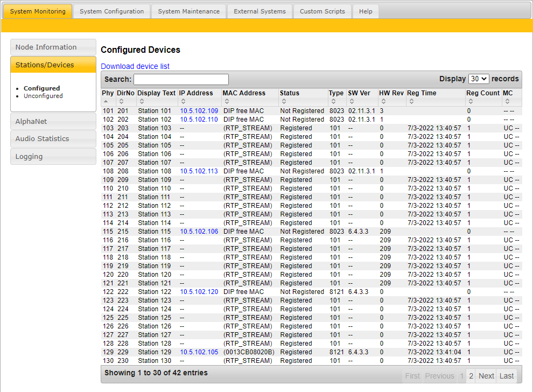Switch to System Configuration tab

point(111,11)
